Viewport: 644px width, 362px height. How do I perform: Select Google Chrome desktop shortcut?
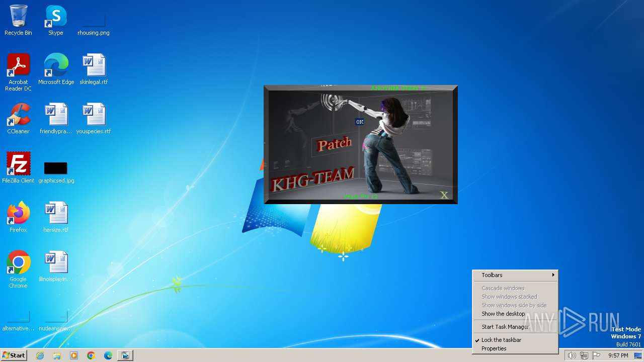[x=18, y=269]
